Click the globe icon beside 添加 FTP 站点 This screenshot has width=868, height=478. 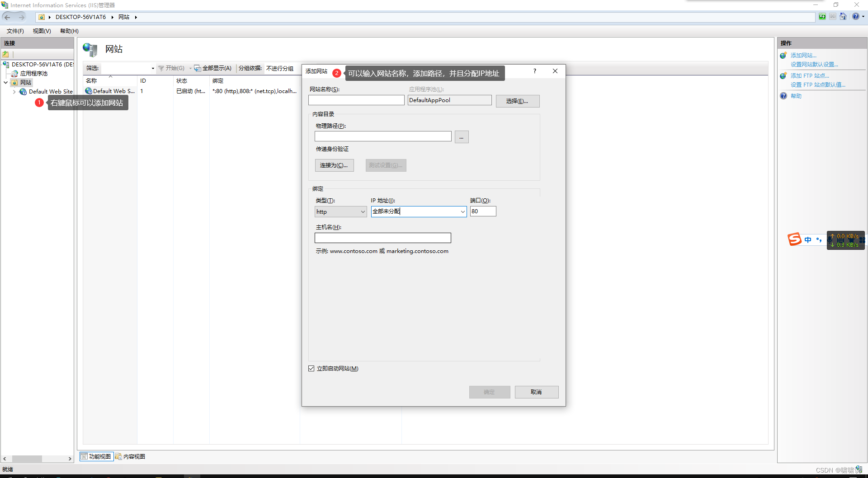(x=783, y=75)
